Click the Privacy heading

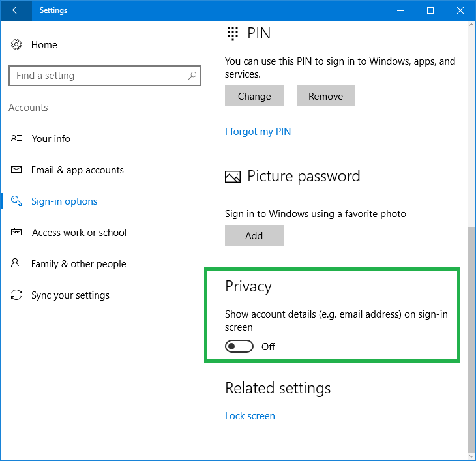[248, 286]
